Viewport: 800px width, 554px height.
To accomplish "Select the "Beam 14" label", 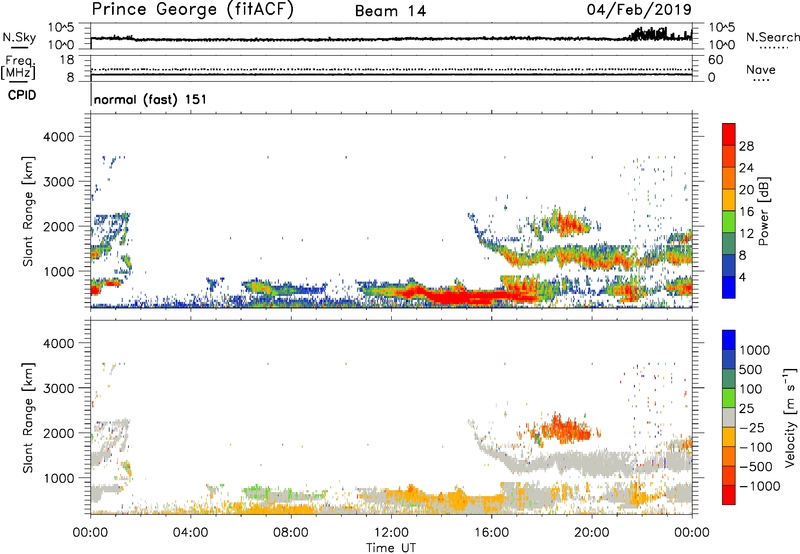I will (390, 11).
